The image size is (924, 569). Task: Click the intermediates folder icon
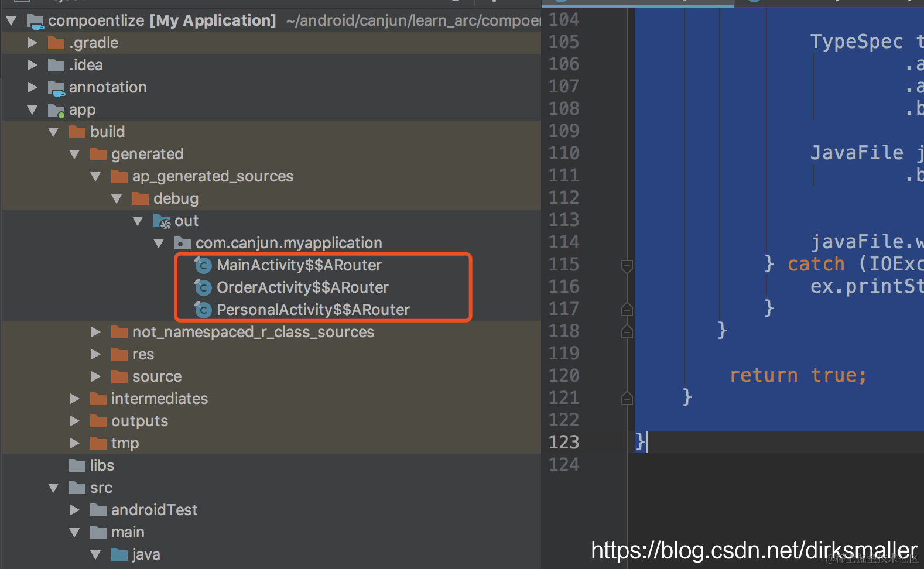(x=98, y=399)
